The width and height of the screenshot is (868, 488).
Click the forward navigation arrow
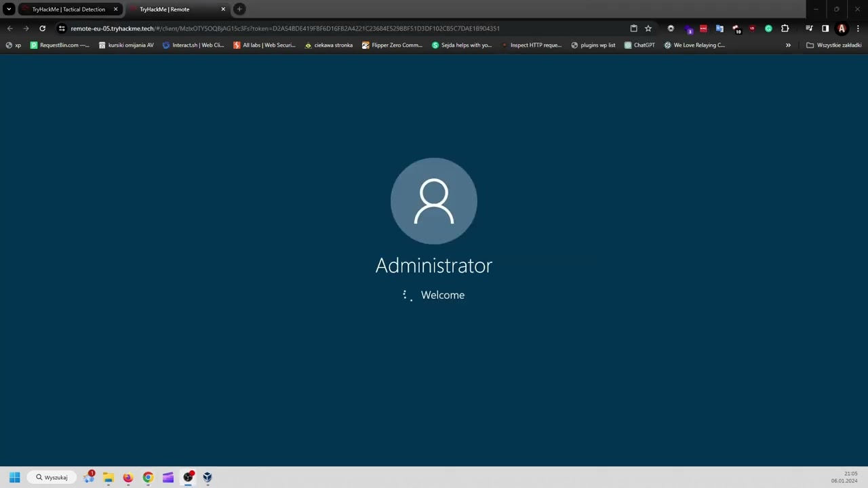click(26, 28)
